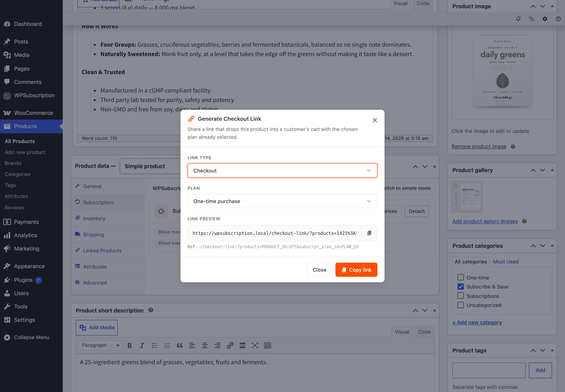Uncheck the Subscribe & Save category

tap(460, 286)
